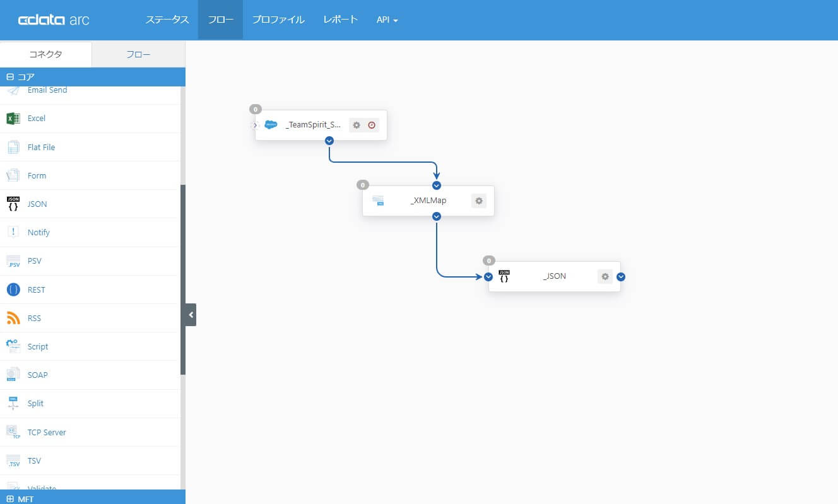
Task: Select the Email Send connector icon
Action: coord(13,90)
